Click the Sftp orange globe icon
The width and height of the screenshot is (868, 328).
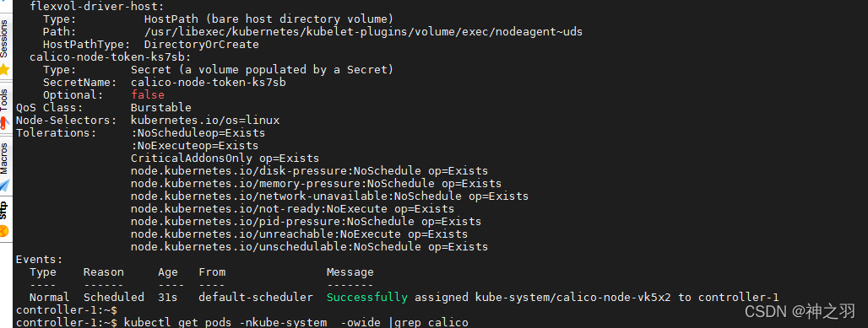pos(4,230)
